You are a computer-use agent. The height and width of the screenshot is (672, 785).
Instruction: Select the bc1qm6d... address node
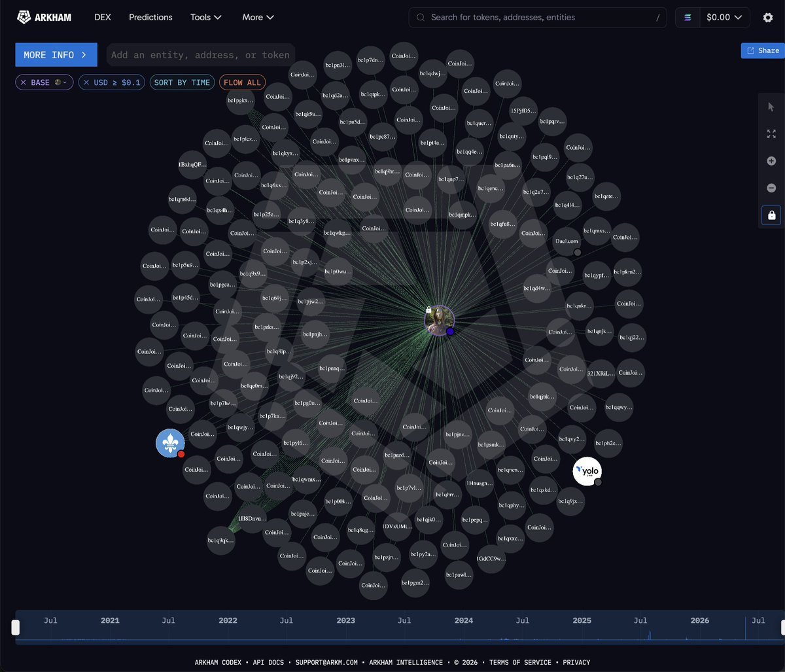coord(183,199)
